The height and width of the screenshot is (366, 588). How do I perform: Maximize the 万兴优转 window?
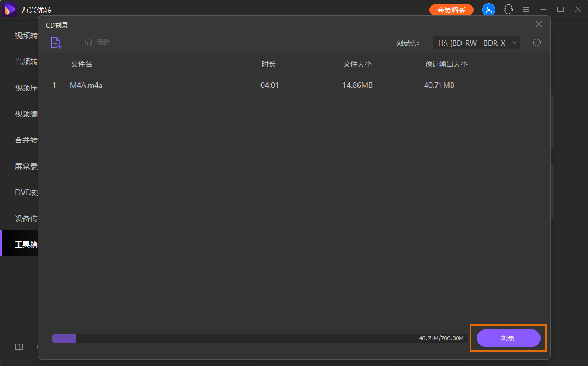coord(561,9)
